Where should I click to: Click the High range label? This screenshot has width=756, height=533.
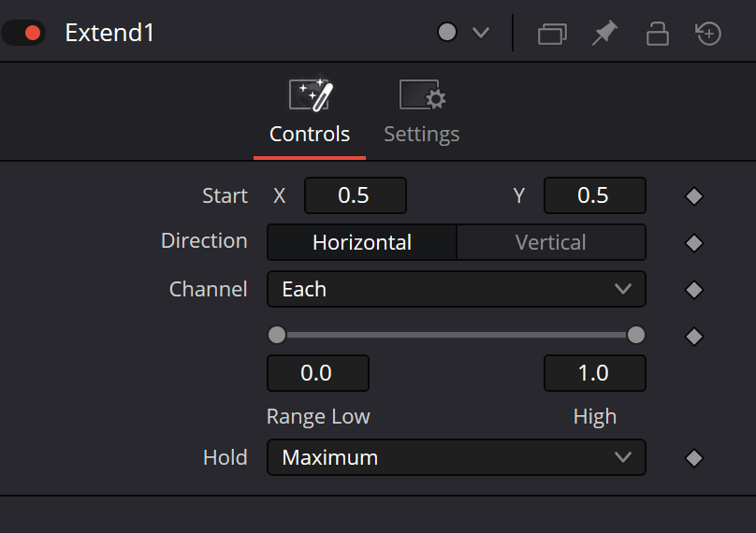tap(595, 416)
